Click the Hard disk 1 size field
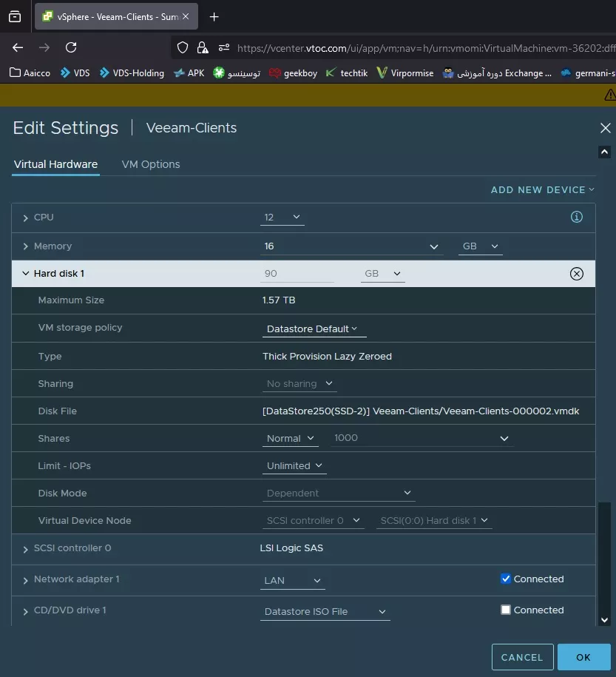Image resolution: width=616 pixels, height=677 pixels. (x=297, y=274)
